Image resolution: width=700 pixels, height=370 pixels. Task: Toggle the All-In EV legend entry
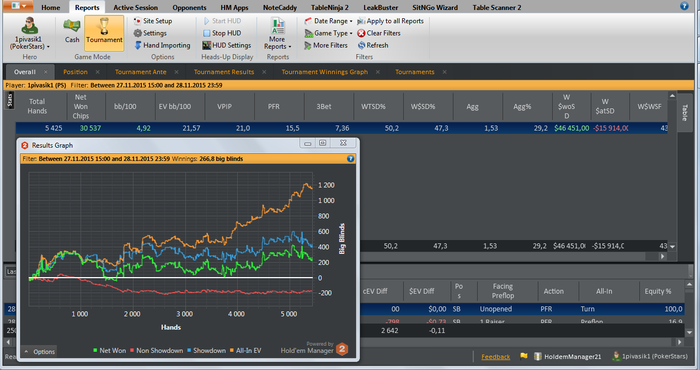tap(246, 350)
